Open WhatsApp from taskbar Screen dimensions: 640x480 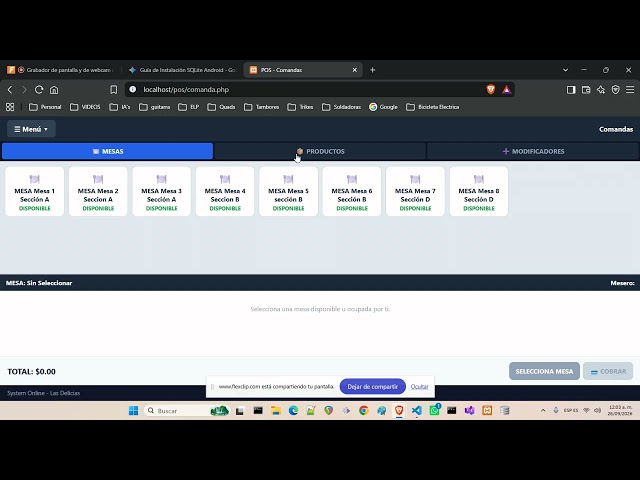tap(434, 410)
